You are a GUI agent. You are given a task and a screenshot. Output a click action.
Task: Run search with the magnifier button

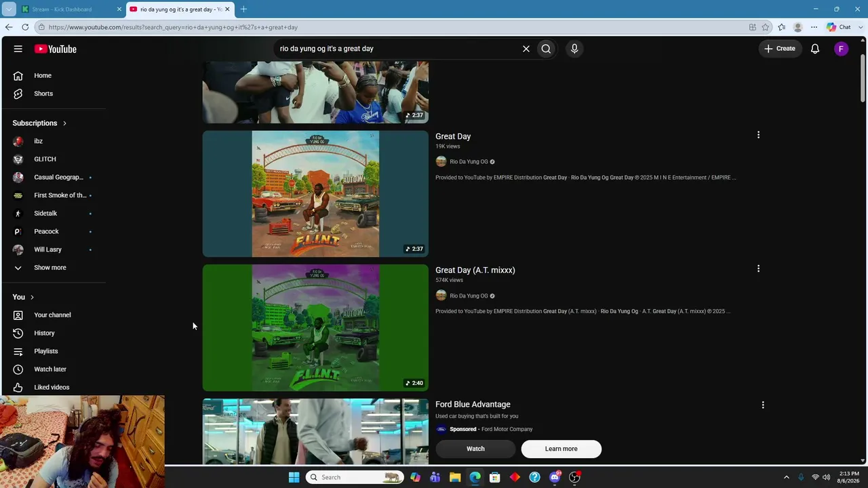(546, 49)
